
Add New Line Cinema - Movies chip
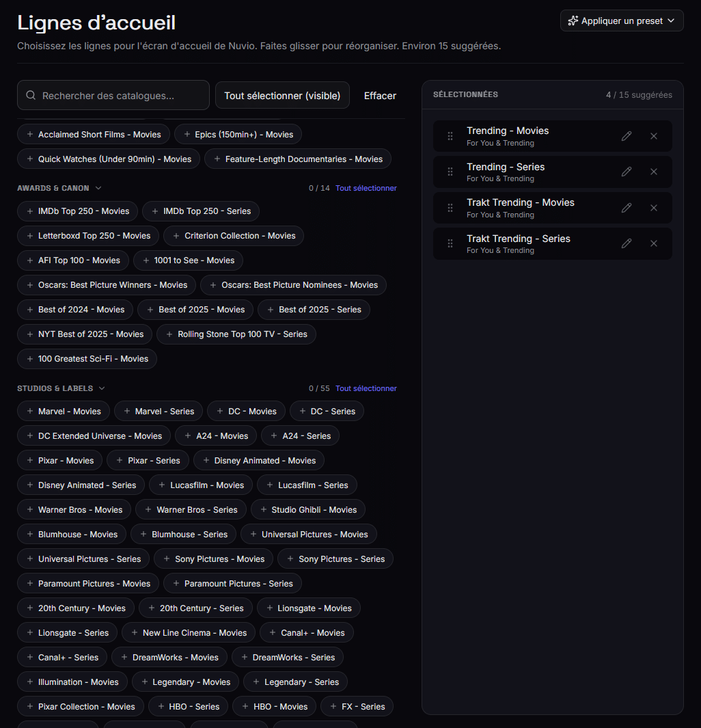pos(189,633)
